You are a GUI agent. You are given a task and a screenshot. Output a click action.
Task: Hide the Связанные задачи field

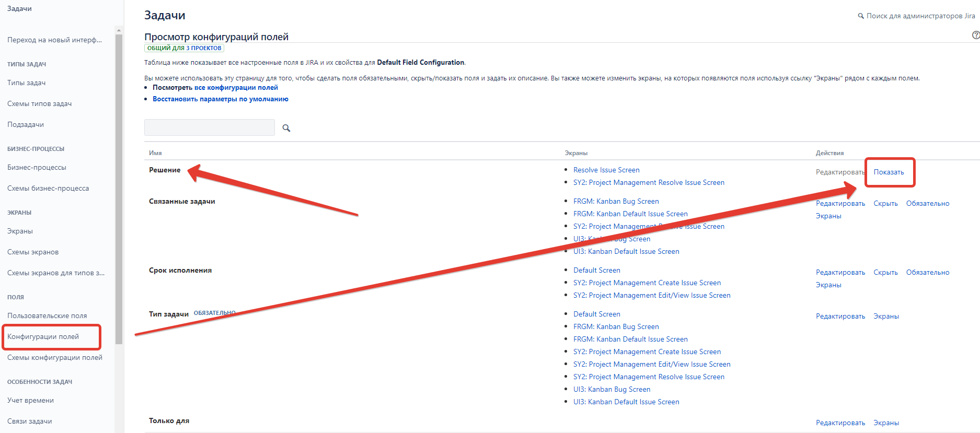tap(885, 204)
